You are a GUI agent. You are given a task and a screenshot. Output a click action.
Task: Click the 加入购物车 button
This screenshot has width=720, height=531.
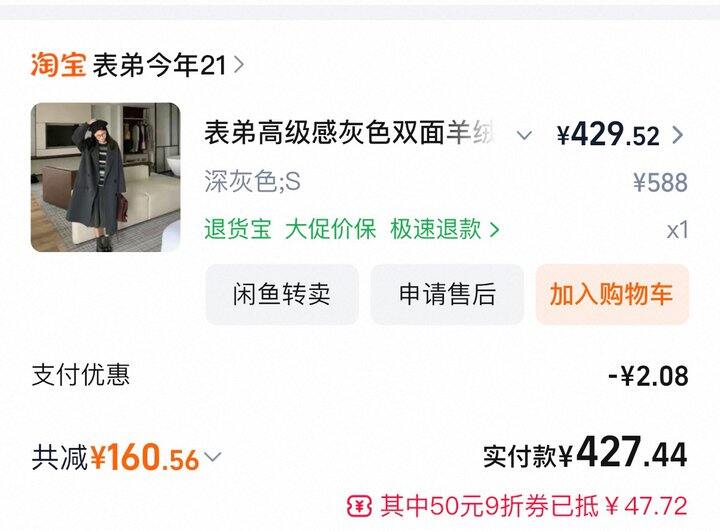[612, 294]
